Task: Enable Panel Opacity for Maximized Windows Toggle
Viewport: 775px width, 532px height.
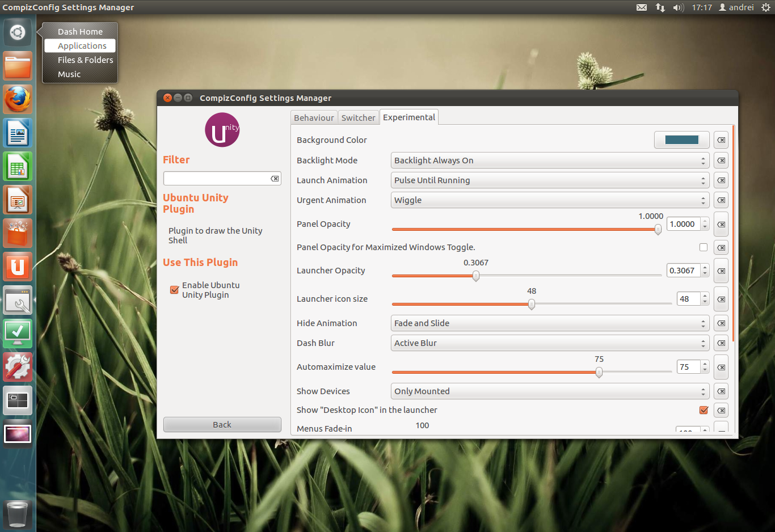Action: click(704, 247)
